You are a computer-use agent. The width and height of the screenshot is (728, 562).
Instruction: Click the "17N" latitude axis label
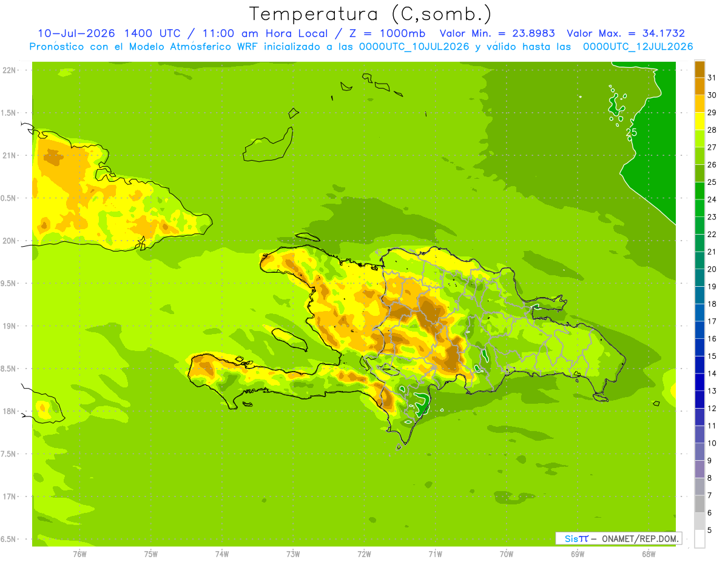9,497
